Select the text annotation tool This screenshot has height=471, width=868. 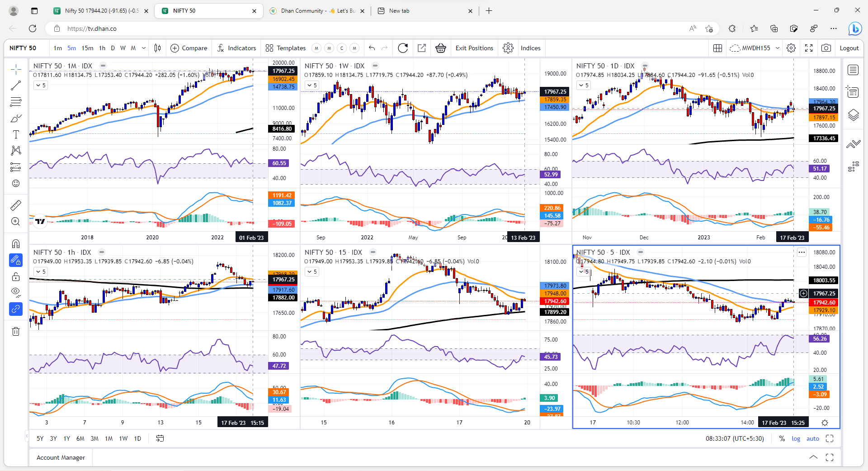click(x=16, y=134)
